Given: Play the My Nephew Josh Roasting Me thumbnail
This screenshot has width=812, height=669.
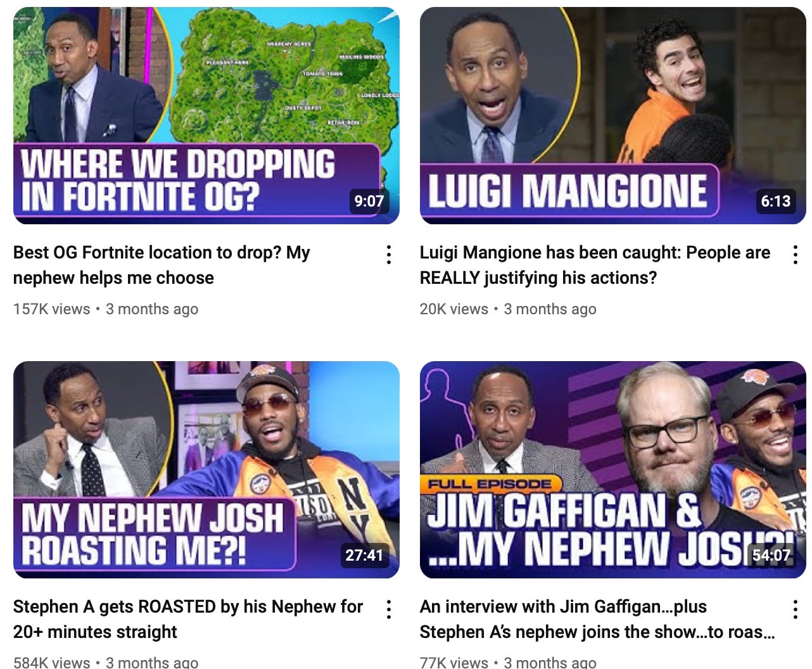Looking at the screenshot, I should (x=206, y=469).
